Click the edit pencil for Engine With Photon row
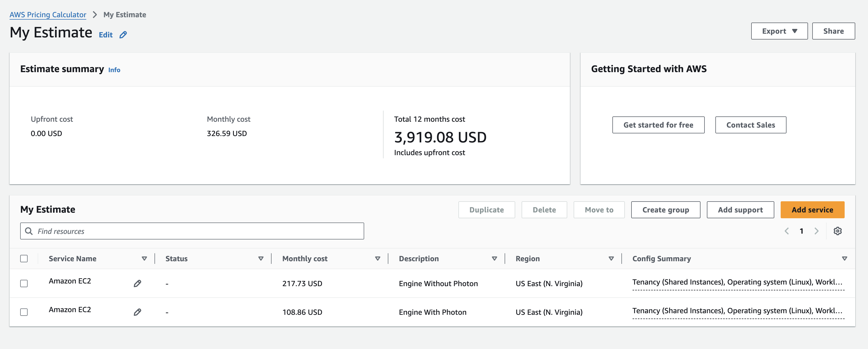This screenshot has width=868, height=349. 137,312
